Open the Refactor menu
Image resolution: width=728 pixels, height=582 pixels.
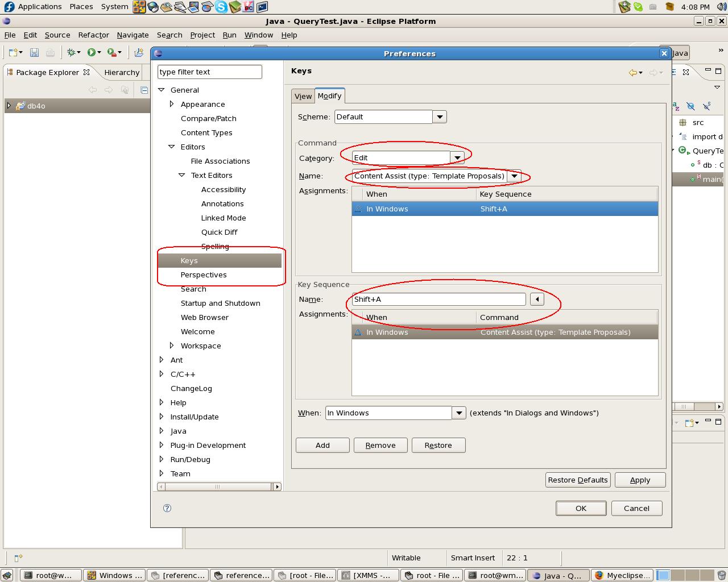[93, 35]
